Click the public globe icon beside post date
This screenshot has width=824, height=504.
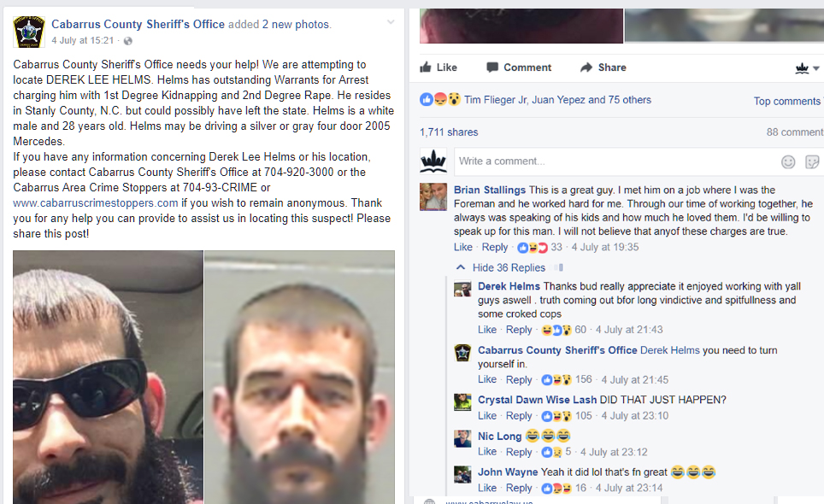click(127, 41)
